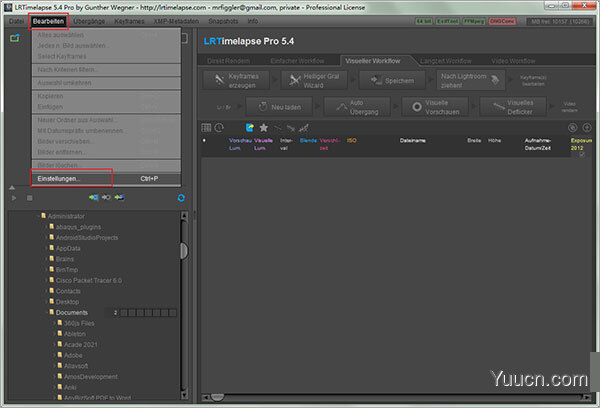Open the Übergänge menu

(x=89, y=21)
